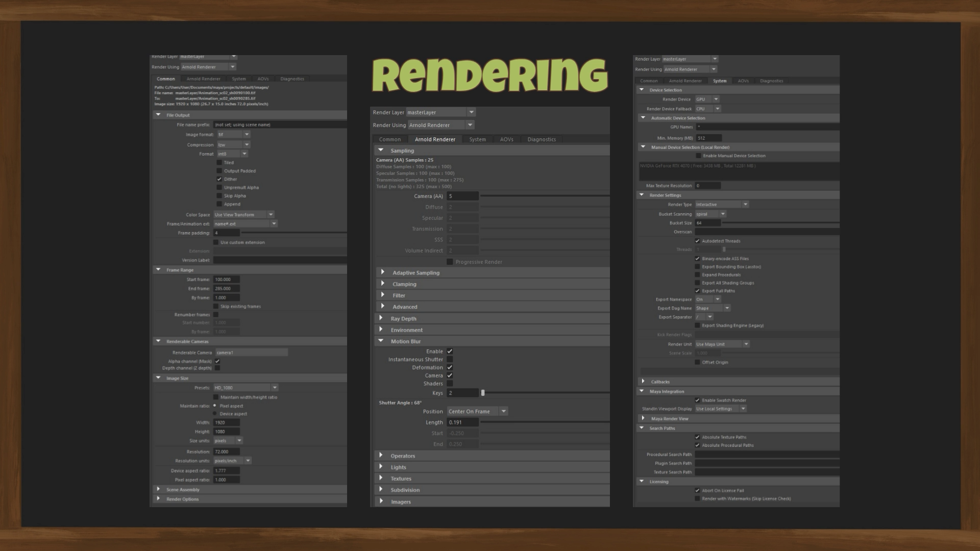Uncheck Absolute Texture Paths
Viewport: 980px width, 551px height.
697,437
